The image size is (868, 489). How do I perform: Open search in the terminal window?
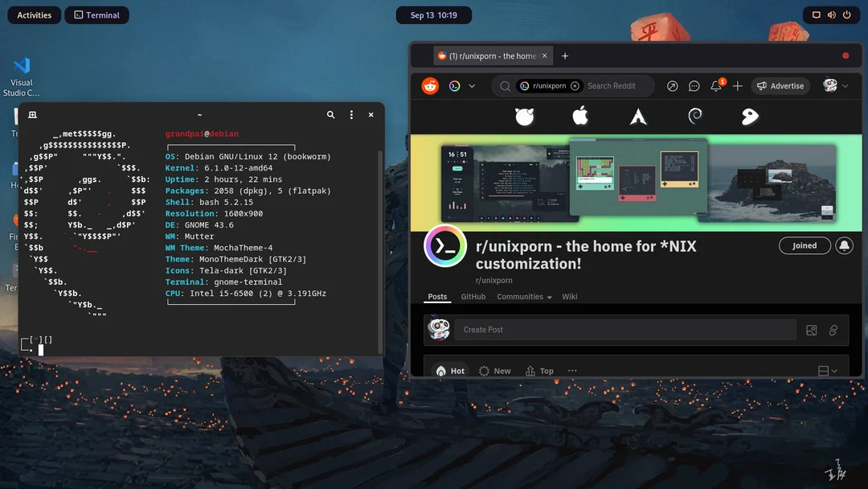point(330,115)
